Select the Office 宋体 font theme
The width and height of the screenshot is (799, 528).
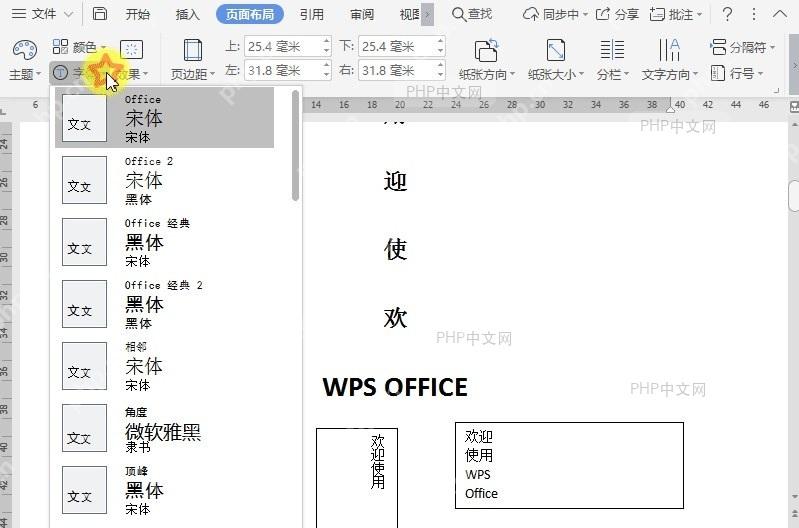click(x=164, y=118)
